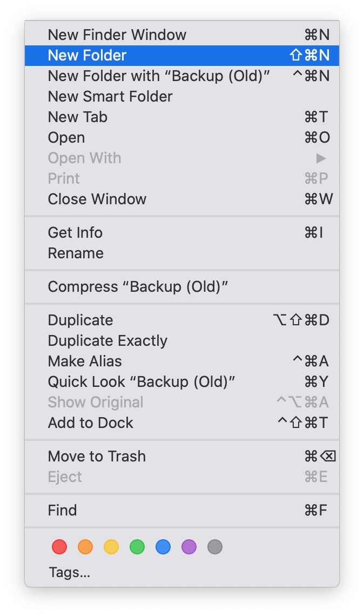Image resolution: width=364 pixels, height=616 pixels.
Task: Choose Duplicate Exactly
Action: [107, 341]
